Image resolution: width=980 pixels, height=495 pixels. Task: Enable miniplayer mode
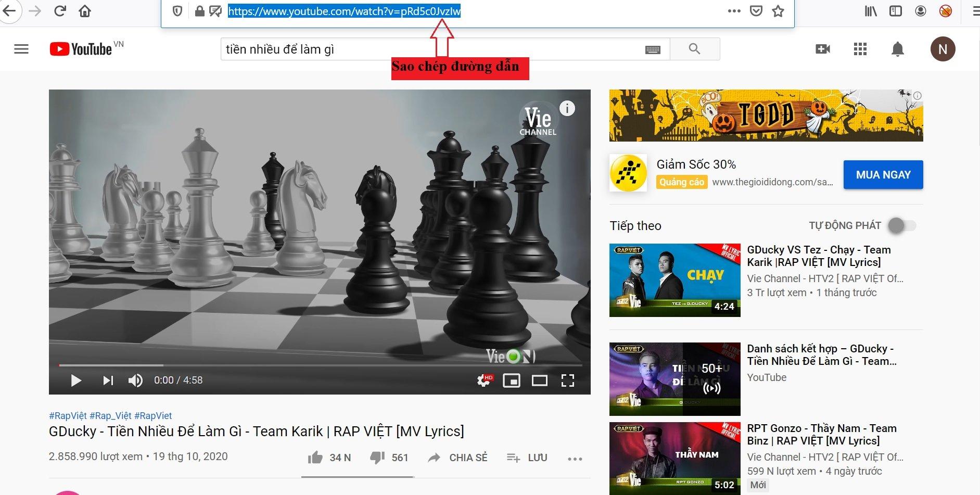tap(512, 380)
